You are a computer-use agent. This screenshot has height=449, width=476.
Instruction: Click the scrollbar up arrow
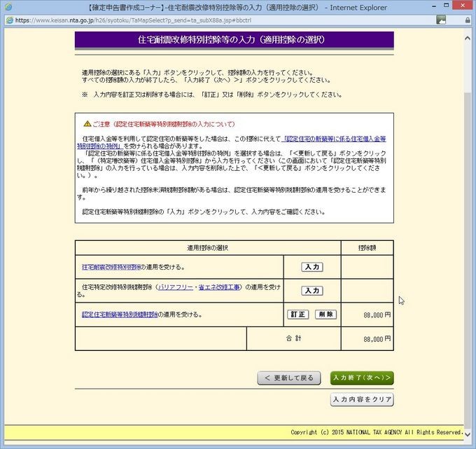click(468, 39)
